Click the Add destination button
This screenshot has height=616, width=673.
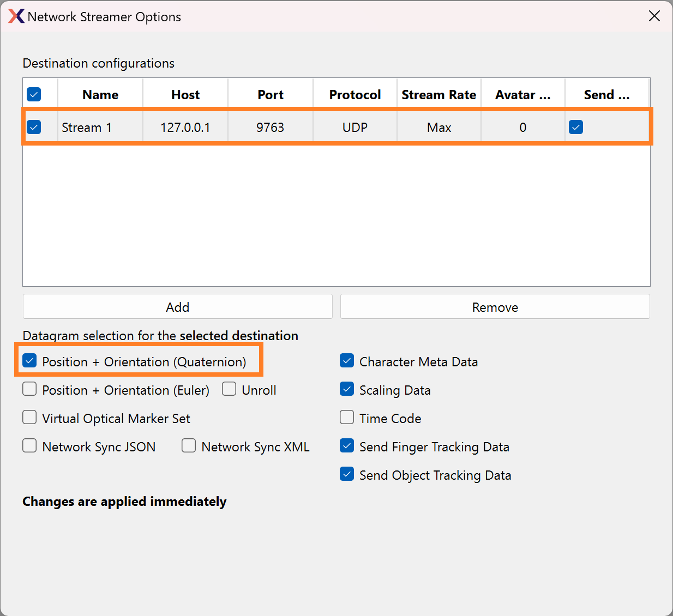pos(177,307)
